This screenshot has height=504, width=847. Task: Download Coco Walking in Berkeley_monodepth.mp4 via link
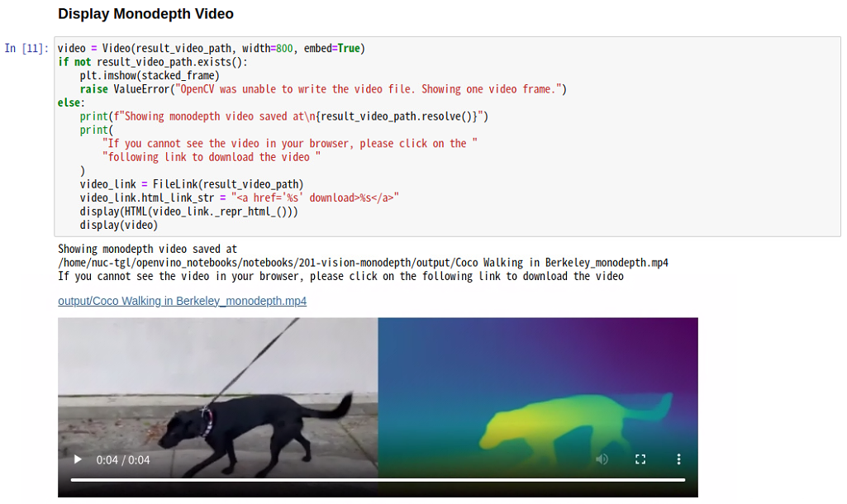coord(182,301)
